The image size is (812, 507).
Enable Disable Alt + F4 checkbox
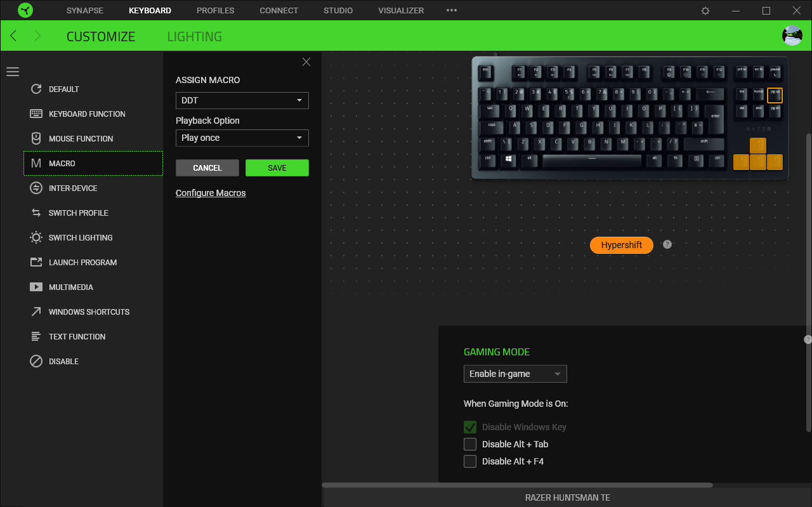click(x=470, y=461)
